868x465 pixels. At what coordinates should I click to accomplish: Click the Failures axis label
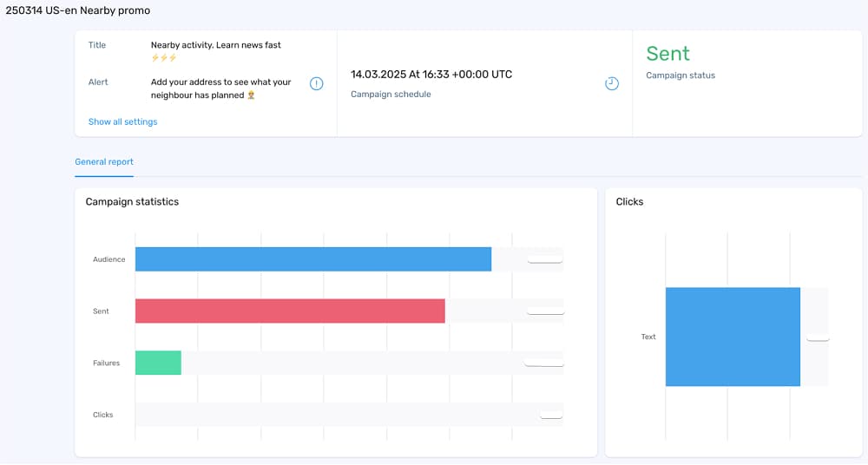point(106,363)
